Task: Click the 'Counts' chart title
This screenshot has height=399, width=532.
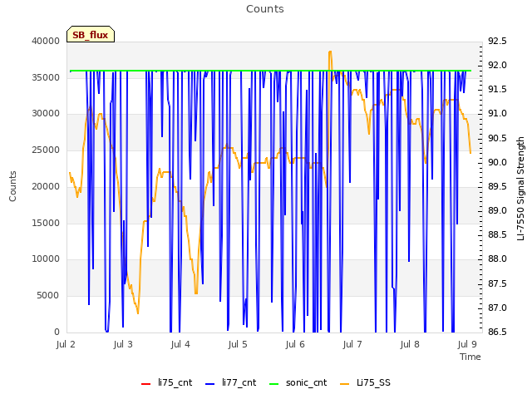Action: [x=265, y=9]
